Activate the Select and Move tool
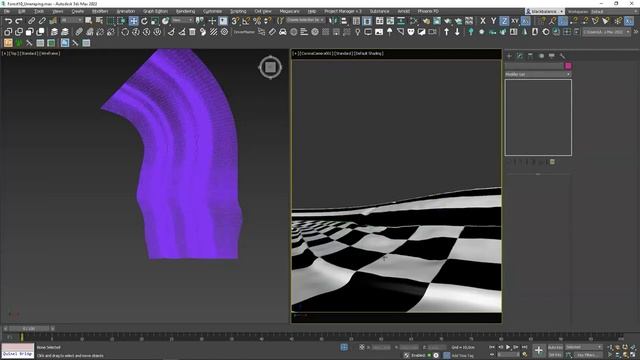The height and width of the screenshot is (360, 640). pyautogui.click(x=133, y=21)
